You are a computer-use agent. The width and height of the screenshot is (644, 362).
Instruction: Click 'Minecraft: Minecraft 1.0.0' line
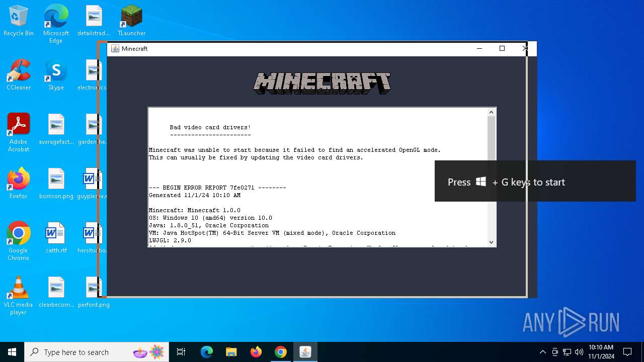[x=195, y=210]
